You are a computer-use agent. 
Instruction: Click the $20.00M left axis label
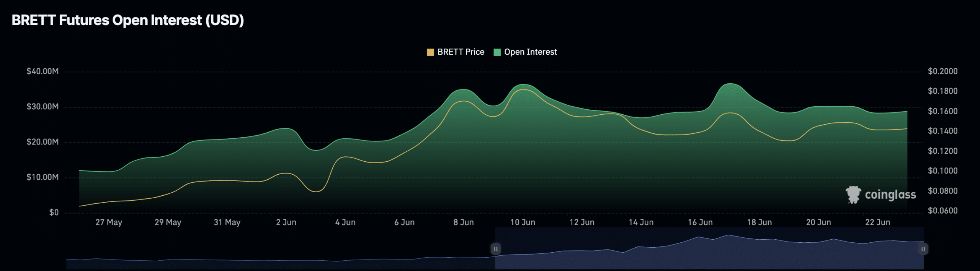coord(42,142)
